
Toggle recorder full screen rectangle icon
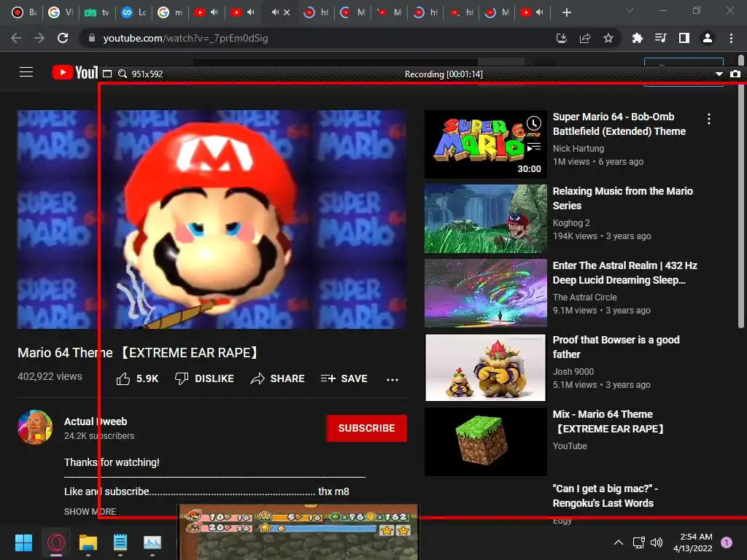click(x=107, y=74)
